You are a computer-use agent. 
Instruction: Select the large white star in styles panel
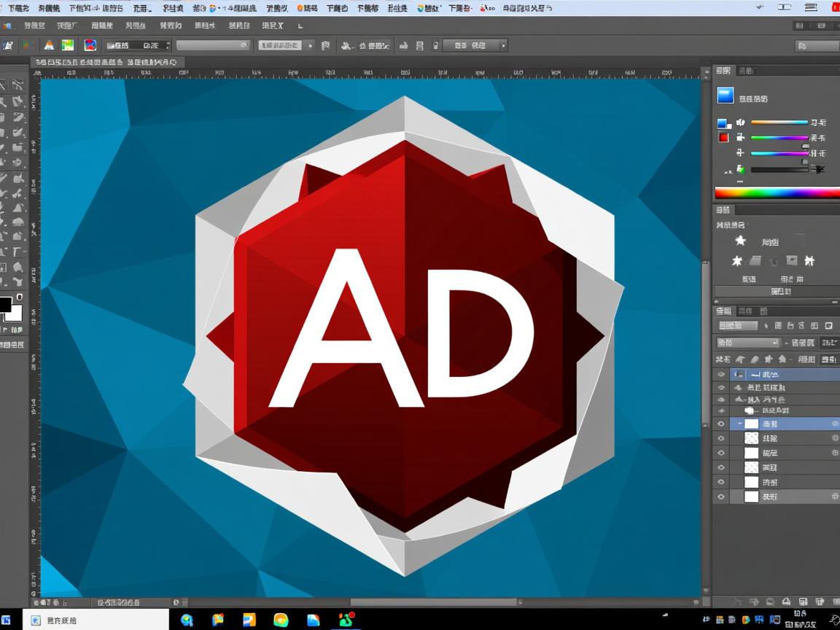[740, 241]
